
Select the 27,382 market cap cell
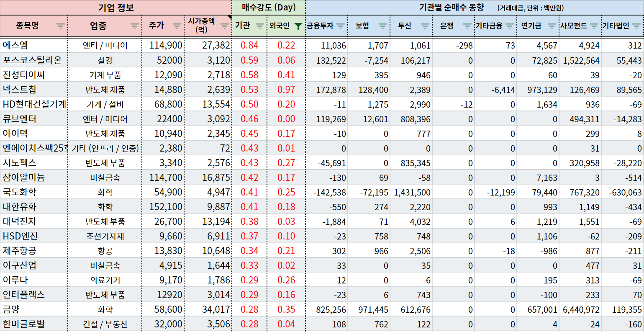[208, 45]
